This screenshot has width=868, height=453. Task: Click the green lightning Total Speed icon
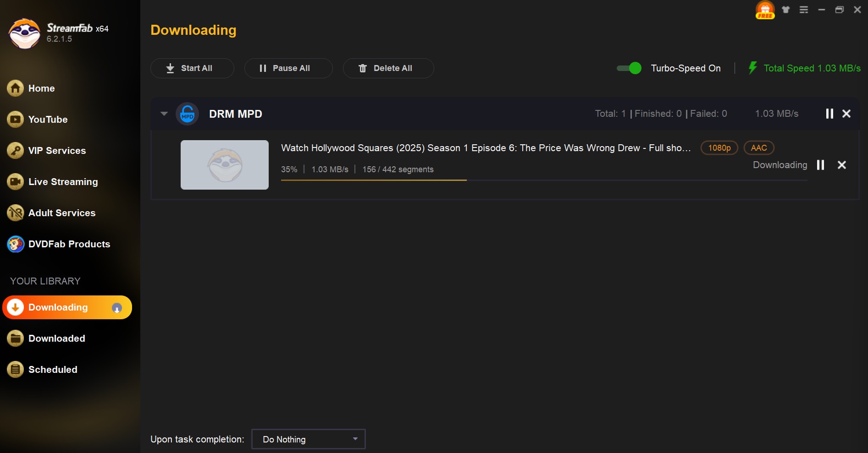[752, 68]
